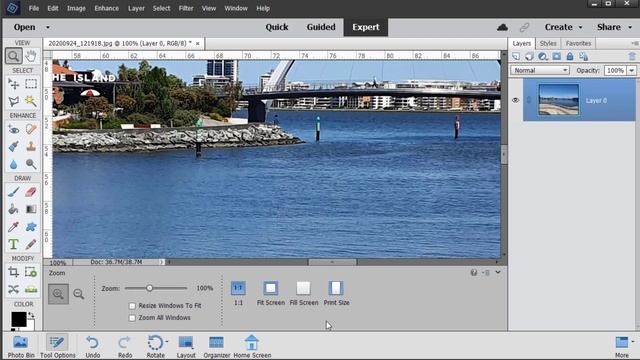The width and height of the screenshot is (640, 360).
Task: Expand the Open dropdown arrow
Action: click(x=48, y=27)
